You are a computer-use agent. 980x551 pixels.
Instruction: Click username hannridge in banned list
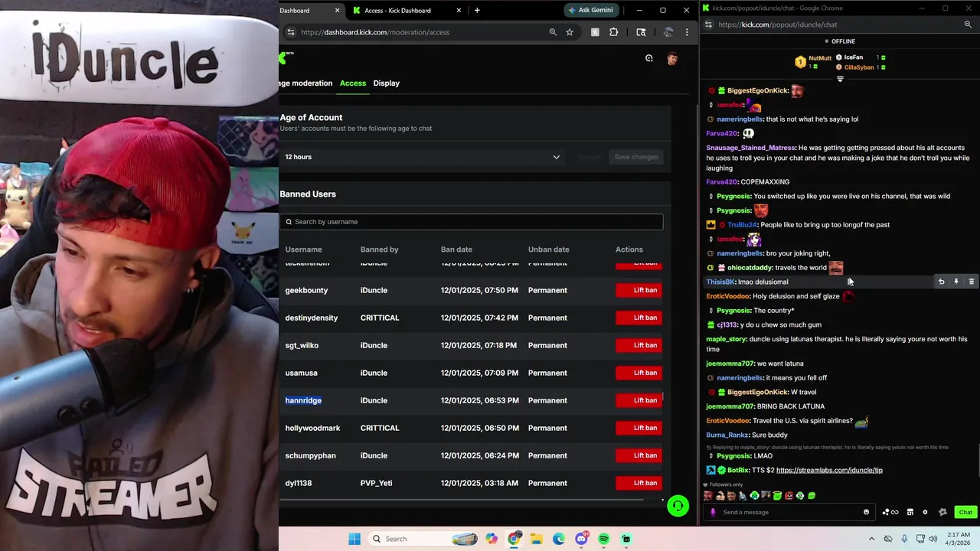(303, 400)
